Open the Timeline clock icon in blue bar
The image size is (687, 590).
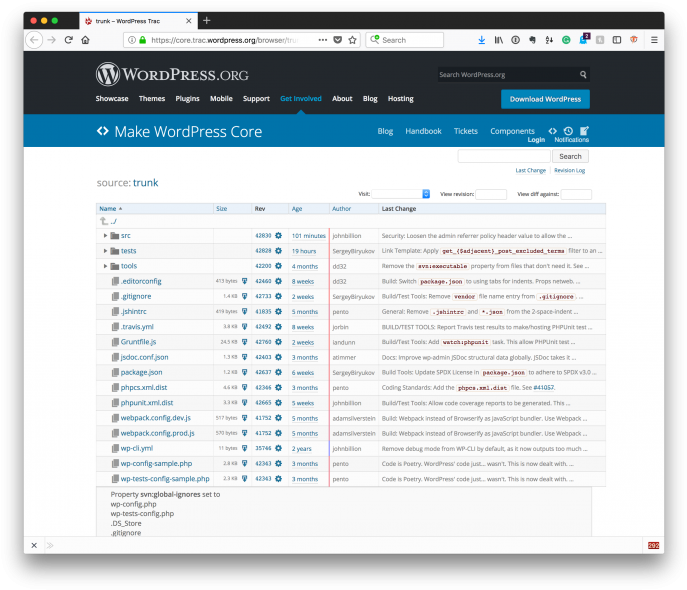click(568, 131)
